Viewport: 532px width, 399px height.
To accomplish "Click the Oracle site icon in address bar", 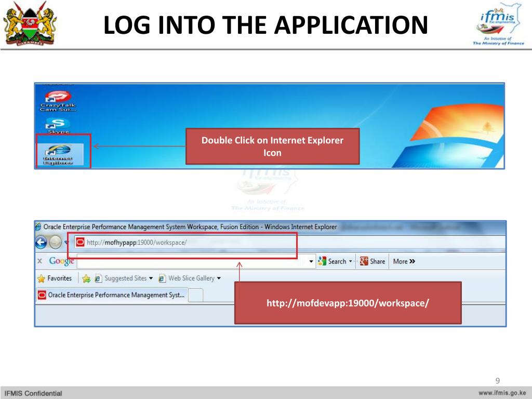I will 80,242.
